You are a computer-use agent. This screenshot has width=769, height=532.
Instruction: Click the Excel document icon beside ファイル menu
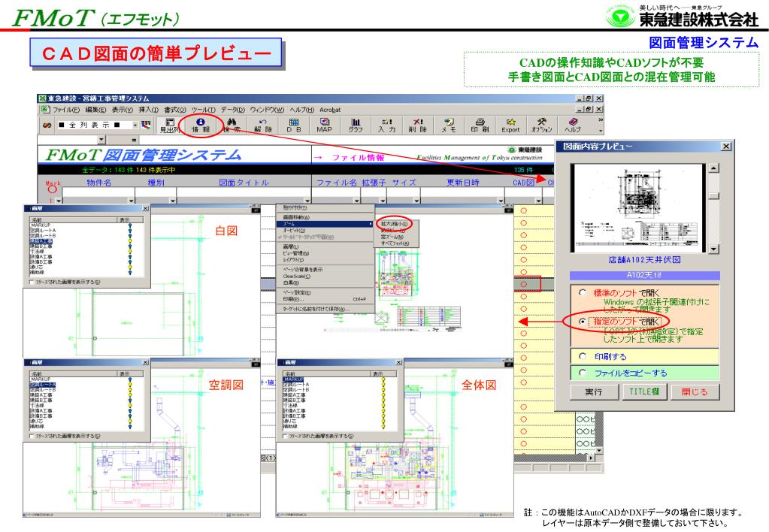coord(45,110)
